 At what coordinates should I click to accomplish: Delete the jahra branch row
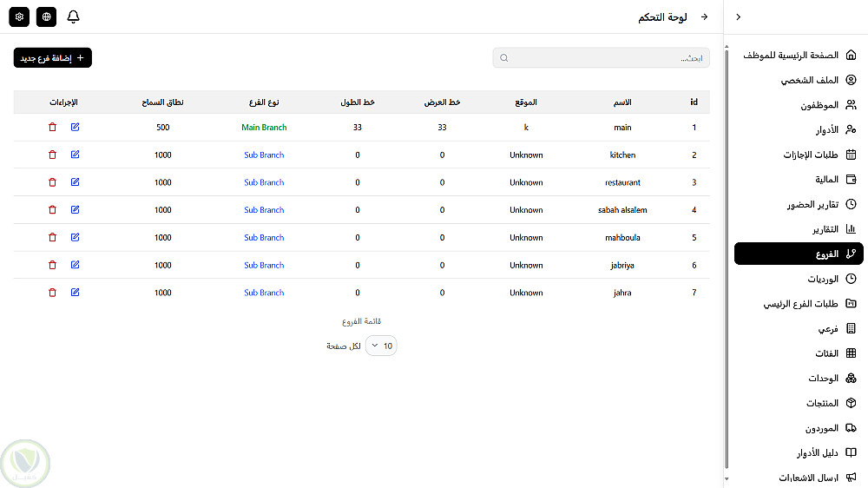[53, 292]
